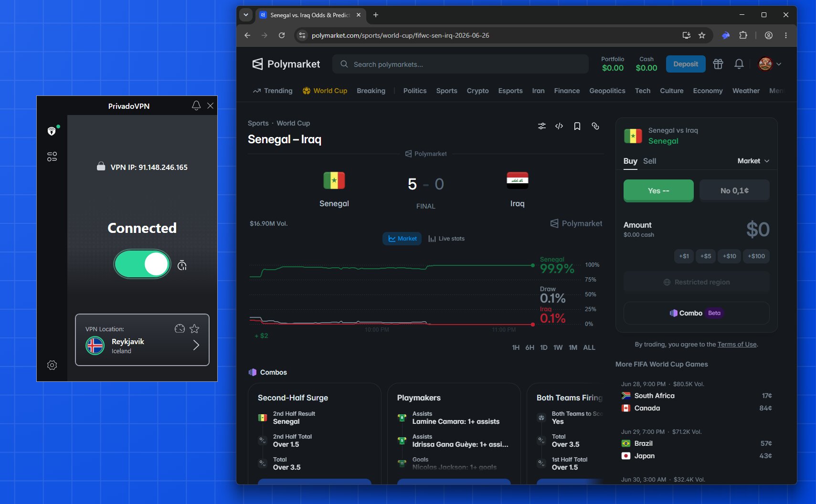The height and width of the screenshot is (504, 816).
Task: Click the install app icon in address bar
Action: click(687, 35)
